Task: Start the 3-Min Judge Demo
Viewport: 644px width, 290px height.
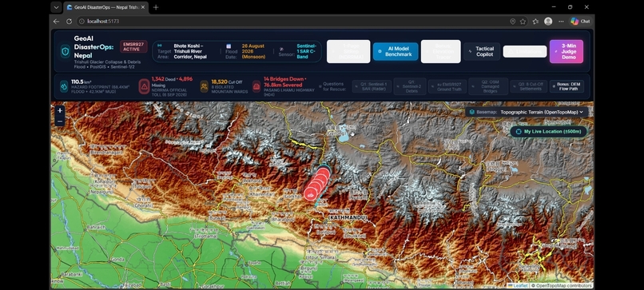Action: pos(566,51)
